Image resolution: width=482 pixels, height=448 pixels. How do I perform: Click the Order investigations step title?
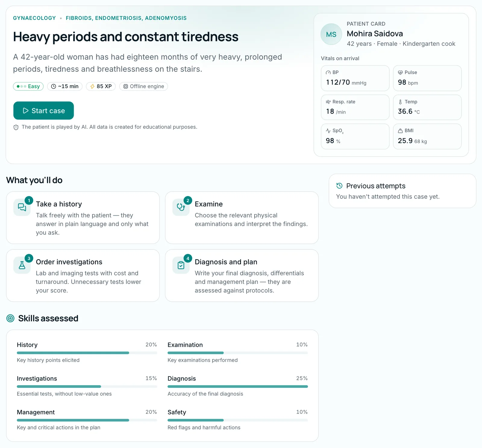69,262
